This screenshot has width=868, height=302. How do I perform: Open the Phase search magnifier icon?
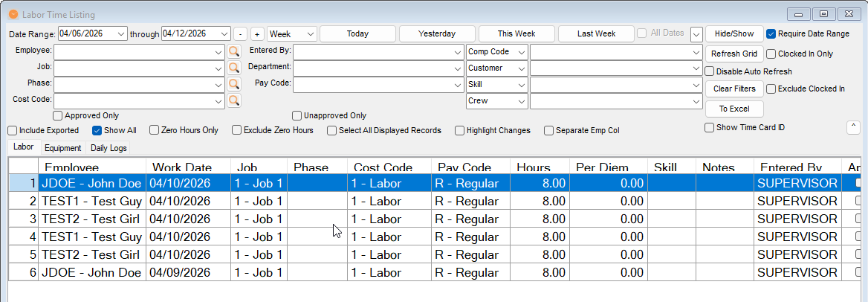pyautogui.click(x=233, y=84)
